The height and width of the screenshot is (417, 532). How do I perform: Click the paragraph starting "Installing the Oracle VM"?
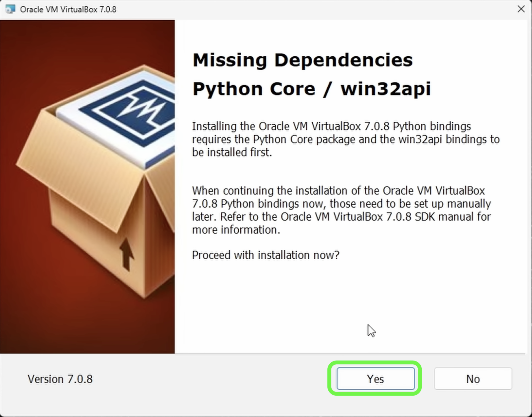coord(345,139)
